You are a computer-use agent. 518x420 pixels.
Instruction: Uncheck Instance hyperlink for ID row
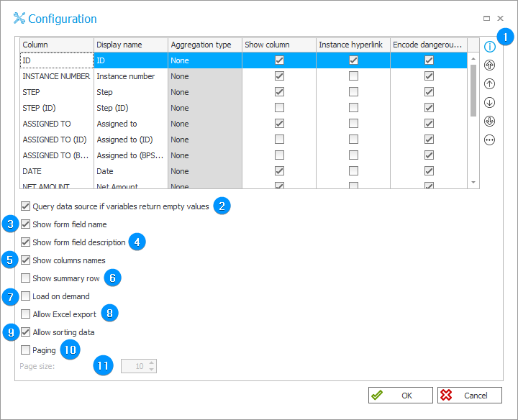tap(353, 60)
